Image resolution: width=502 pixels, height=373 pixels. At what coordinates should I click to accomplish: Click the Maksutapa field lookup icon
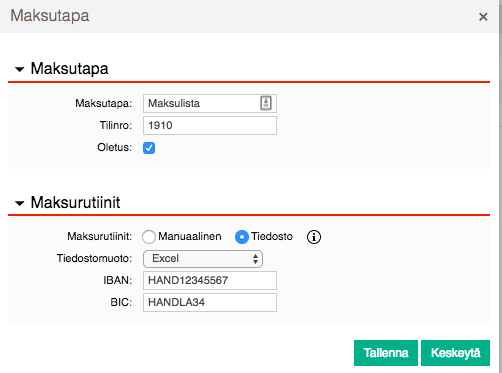click(x=266, y=103)
